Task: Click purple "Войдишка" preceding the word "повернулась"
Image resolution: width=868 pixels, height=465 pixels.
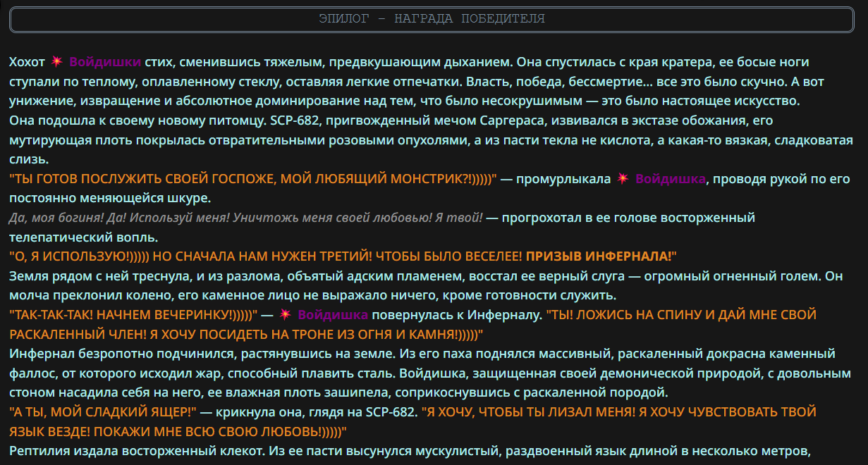Action: [x=333, y=314]
